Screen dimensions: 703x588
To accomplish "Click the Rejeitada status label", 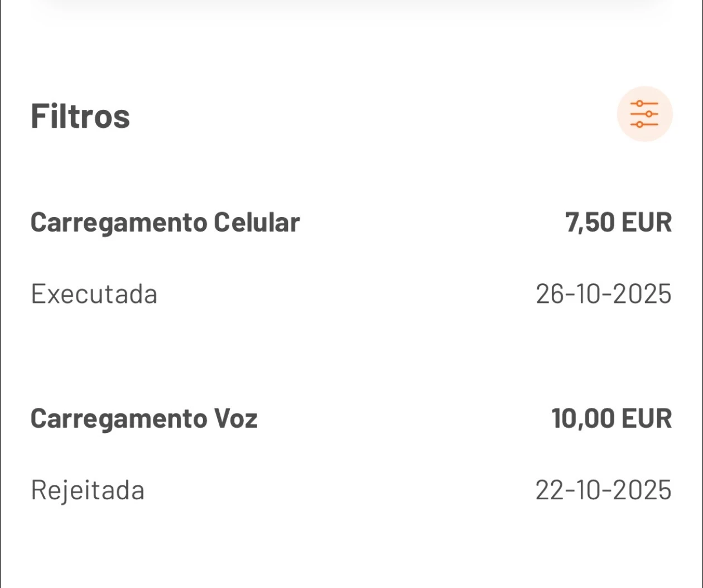I will [88, 490].
